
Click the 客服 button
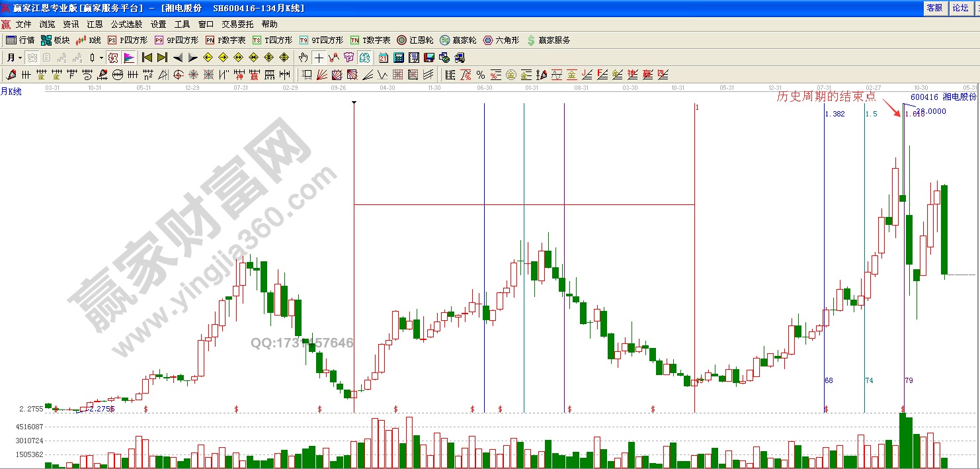tap(934, 8)
